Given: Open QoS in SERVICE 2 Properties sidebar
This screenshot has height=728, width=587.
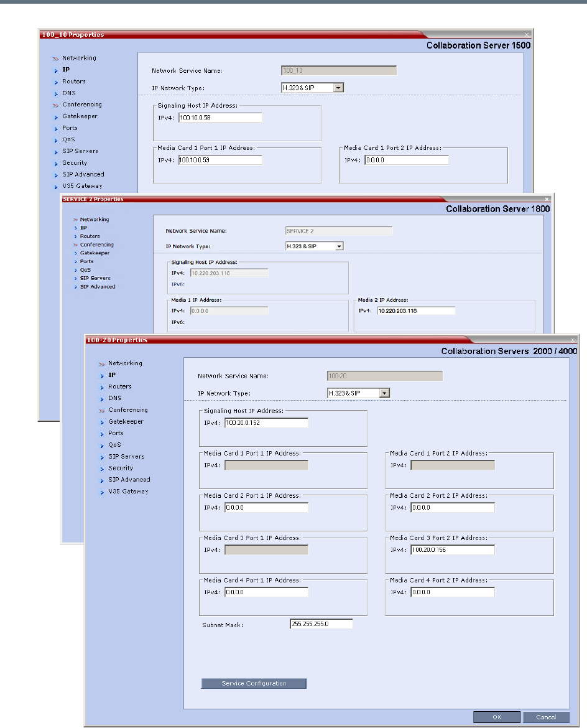Looking at the screenshot, I should pyautogui.click(x=85, y=270).
